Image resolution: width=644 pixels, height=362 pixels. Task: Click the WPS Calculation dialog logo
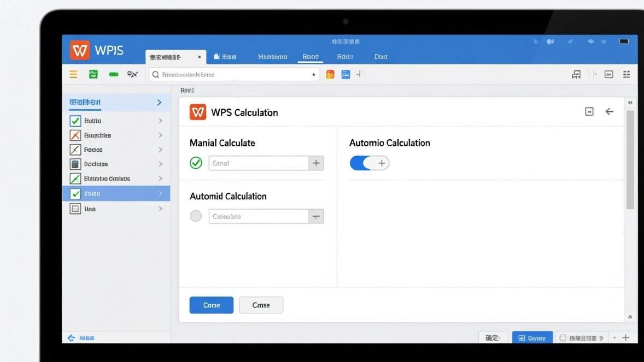(x=197, y=112)
